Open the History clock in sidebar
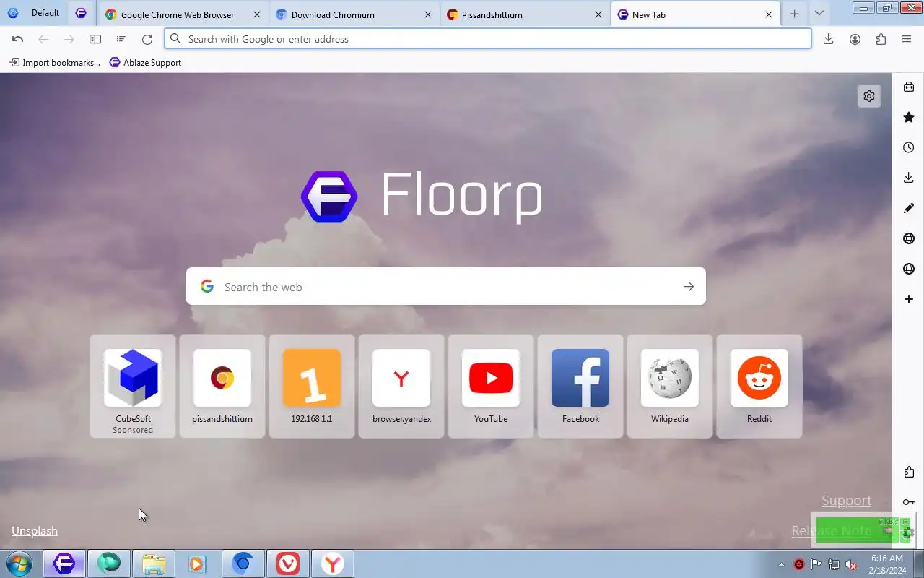 pyautogui.click(x=909, y=147)
